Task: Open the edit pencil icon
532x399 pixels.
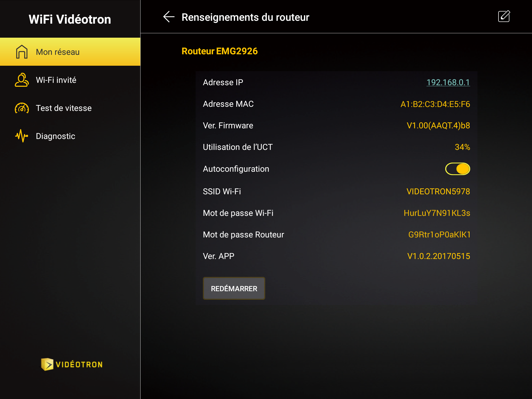Action: pos(504,16)
